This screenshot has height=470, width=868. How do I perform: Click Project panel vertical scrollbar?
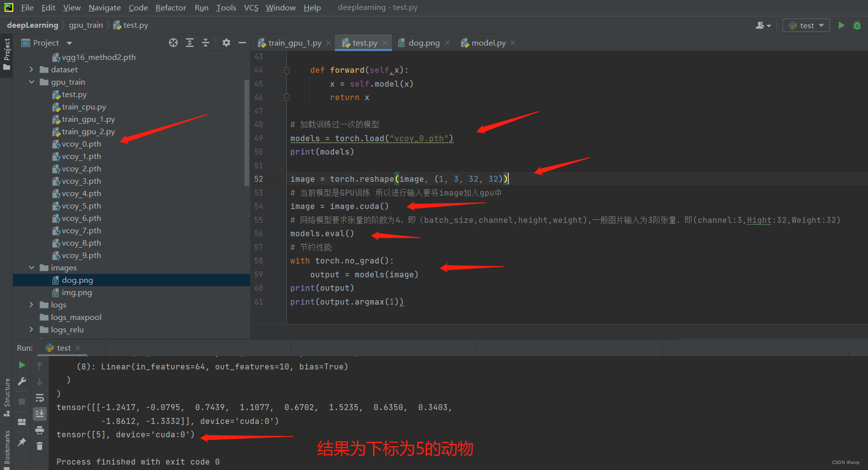[247, 133]
